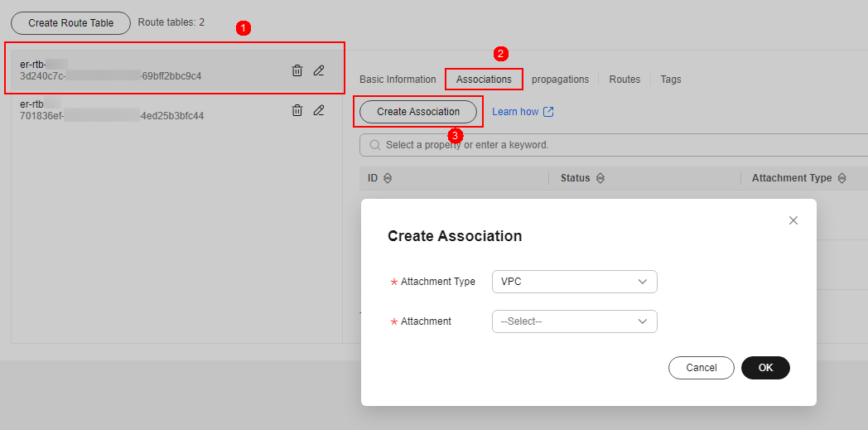
Task: Click trash icon for route table ending 4ed25b3bfc44
Action: 297,110
